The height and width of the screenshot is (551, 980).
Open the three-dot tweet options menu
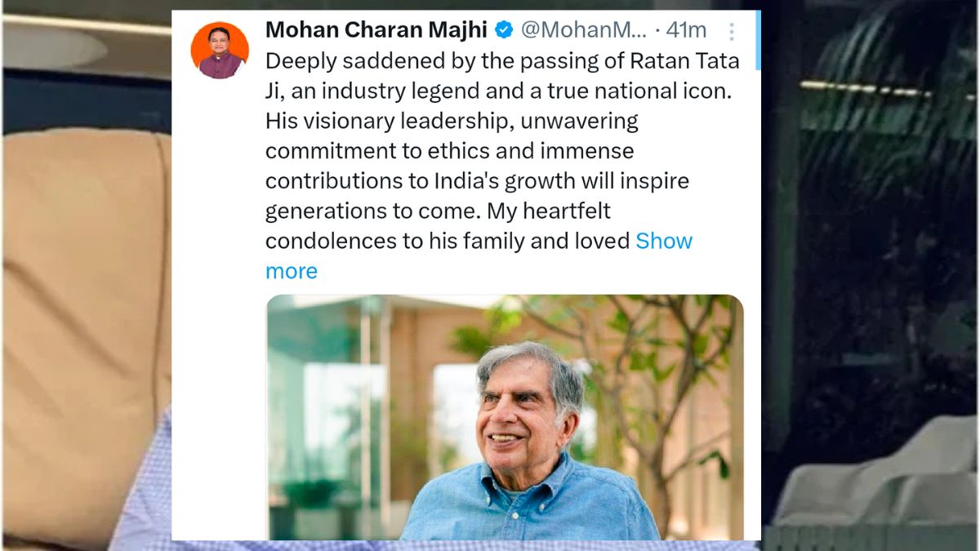point(732,32)
